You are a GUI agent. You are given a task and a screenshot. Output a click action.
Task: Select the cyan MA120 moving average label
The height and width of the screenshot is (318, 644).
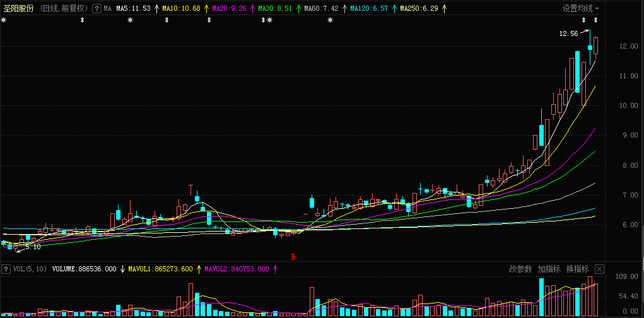[x=370, y=9]
